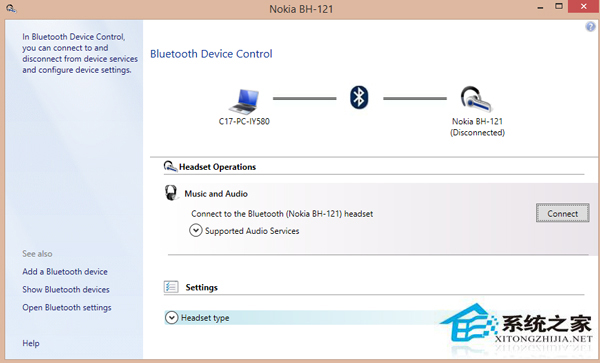Expand Supported Audio Services chevron
Viewport: 600px width, 363px height.
[x=196, y=231]
